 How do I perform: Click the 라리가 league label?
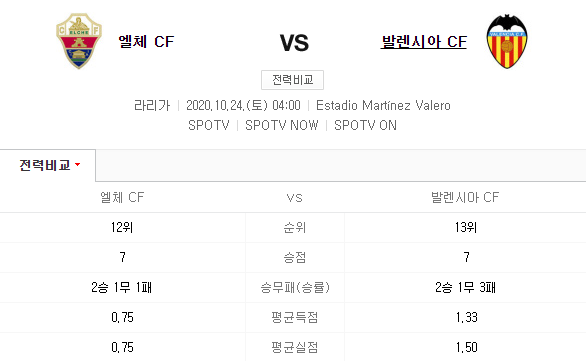click(152, 105)
